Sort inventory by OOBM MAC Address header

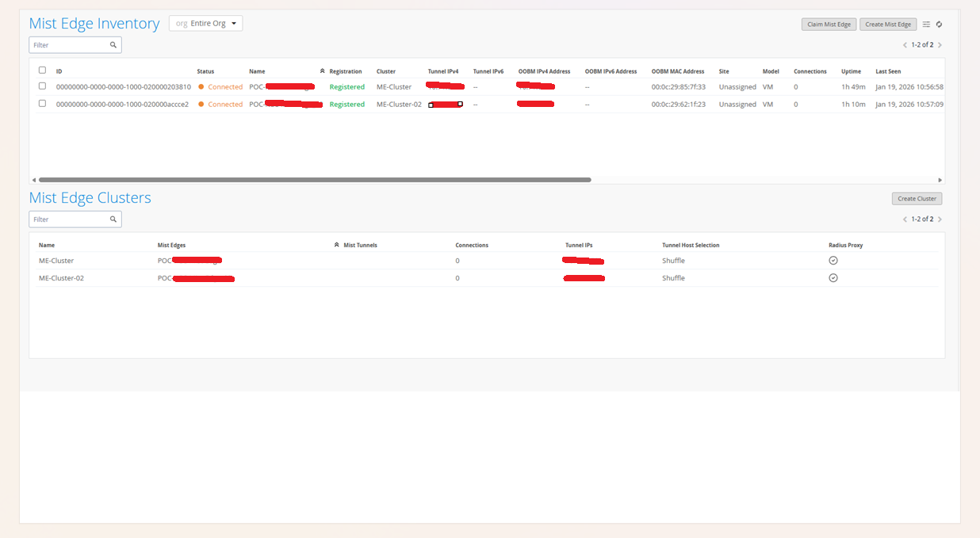(x=678, y=71)
